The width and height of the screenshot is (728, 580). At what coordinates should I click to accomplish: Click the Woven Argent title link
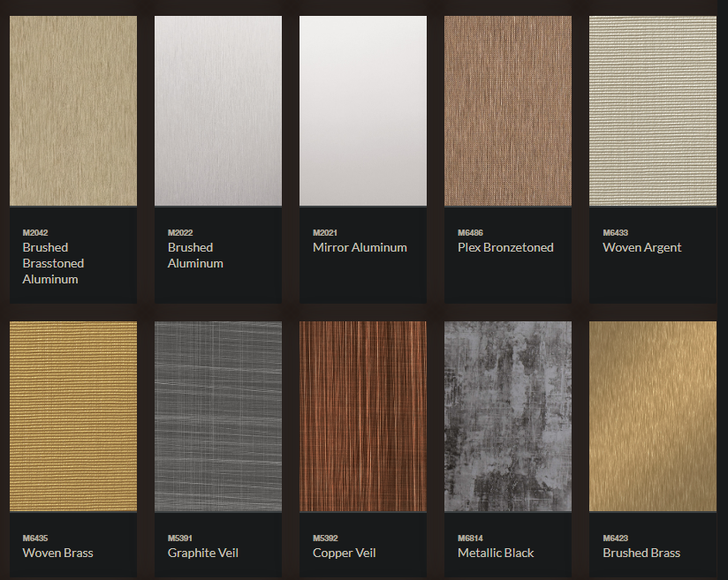point(641,247)
